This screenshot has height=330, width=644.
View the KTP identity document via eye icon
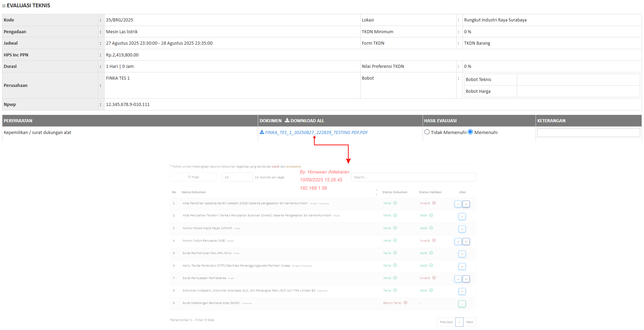tap(462, 267)
